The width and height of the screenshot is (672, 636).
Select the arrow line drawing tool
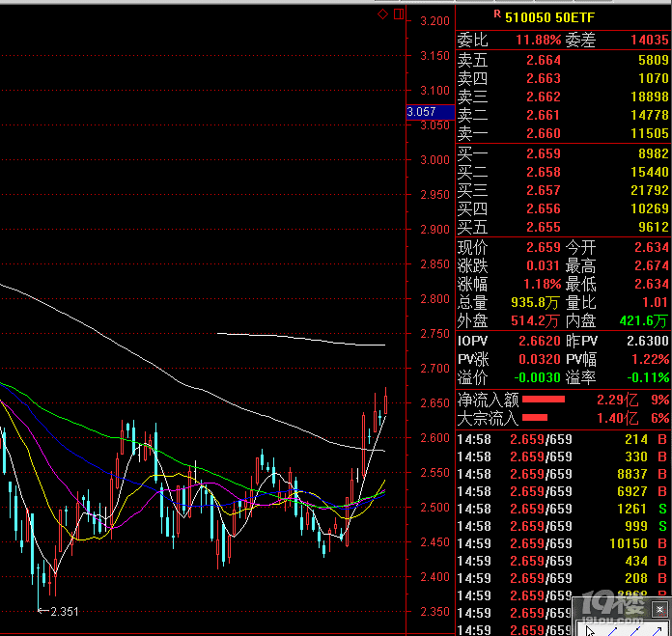tap(657, 631)
